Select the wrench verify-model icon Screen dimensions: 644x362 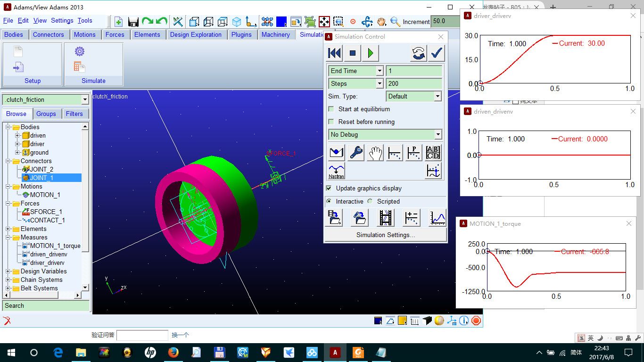356,153
